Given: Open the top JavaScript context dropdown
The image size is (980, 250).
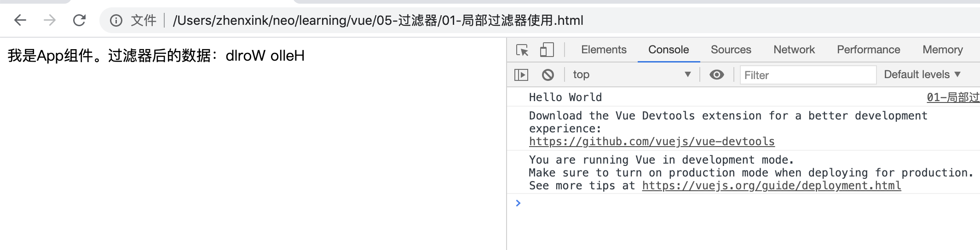Looking at the screenshot, I should [632, 74].
